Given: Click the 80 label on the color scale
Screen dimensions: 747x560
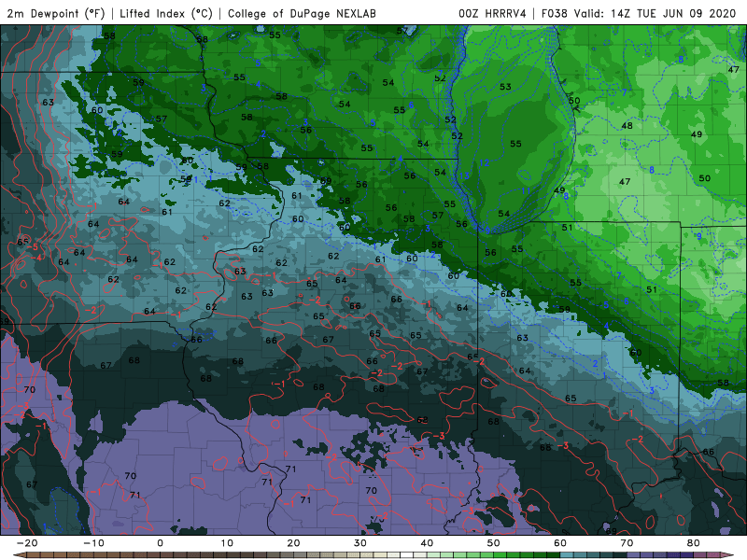Looking at the screenshot, I should [694, 542].
